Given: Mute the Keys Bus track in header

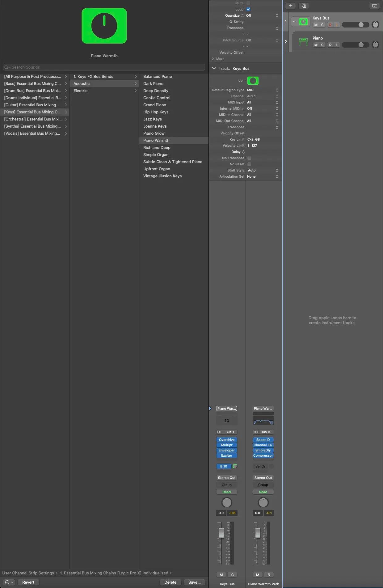Looking at the screenshot, I should click(316, 25).
